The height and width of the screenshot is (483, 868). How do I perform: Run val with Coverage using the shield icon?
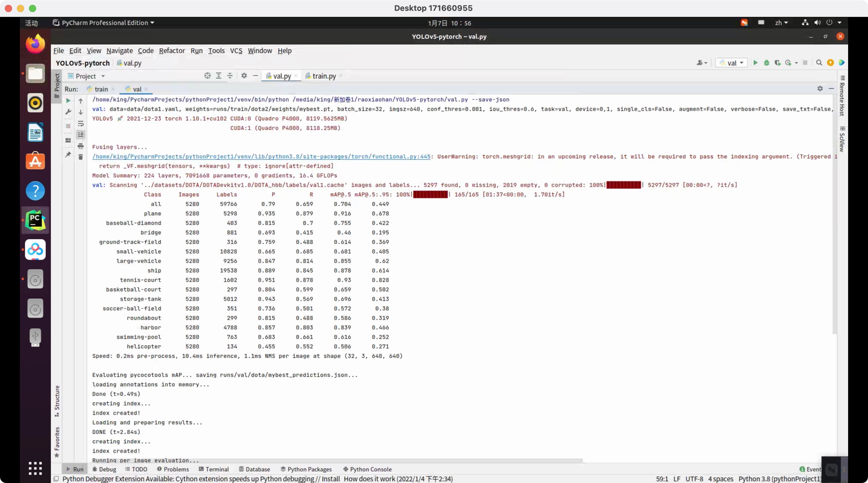tap(778, 63)
